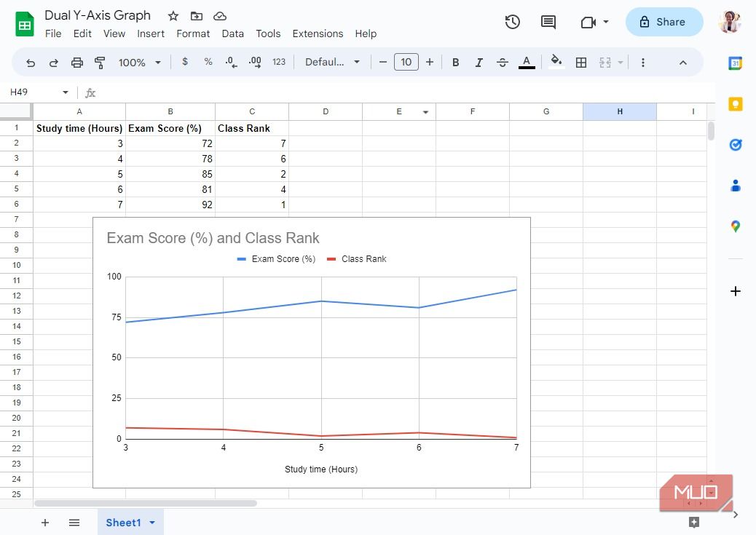This screenshot has width=756, height=535.
Task: Select the Paint format tool
Action: (100, 62)
